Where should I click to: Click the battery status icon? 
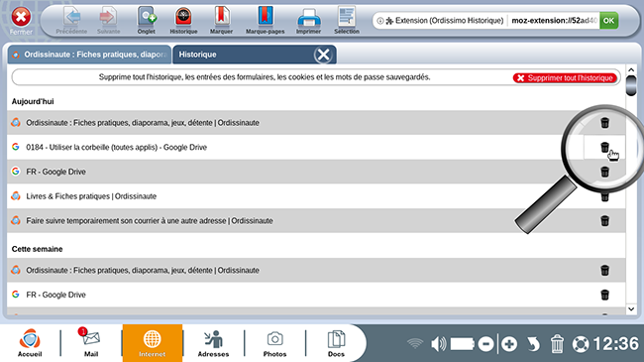coord(463,344)
